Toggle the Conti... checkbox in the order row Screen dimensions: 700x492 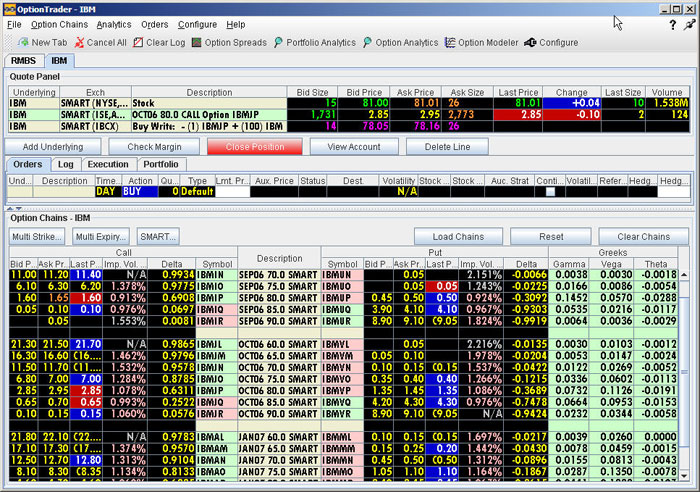click(x=550, y=192)
